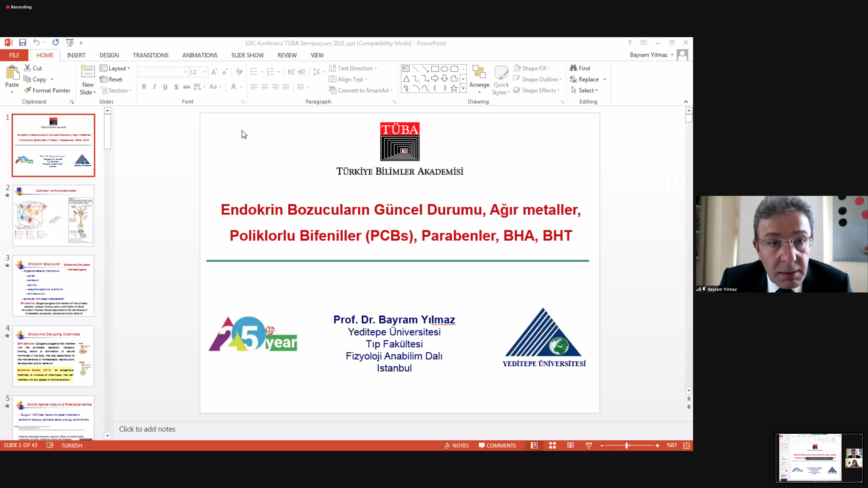Toggle right text alignment
The image size is (868, 488).
[275, 87]
